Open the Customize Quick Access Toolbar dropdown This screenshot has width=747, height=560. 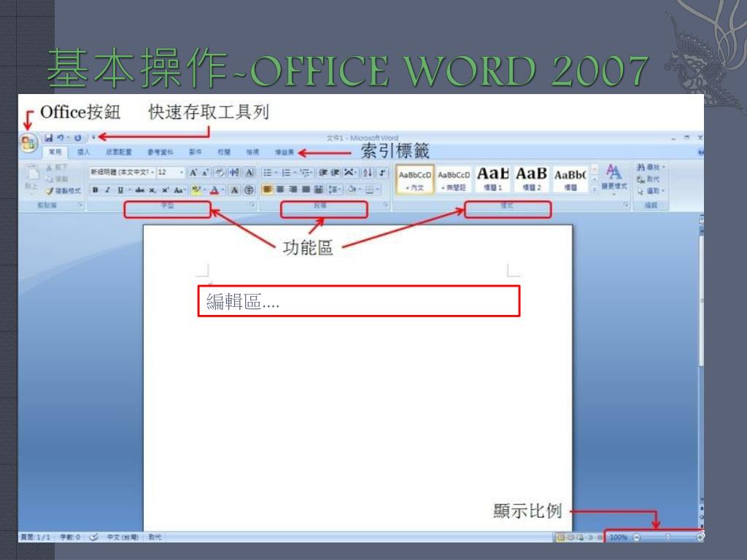coord(93,138)
